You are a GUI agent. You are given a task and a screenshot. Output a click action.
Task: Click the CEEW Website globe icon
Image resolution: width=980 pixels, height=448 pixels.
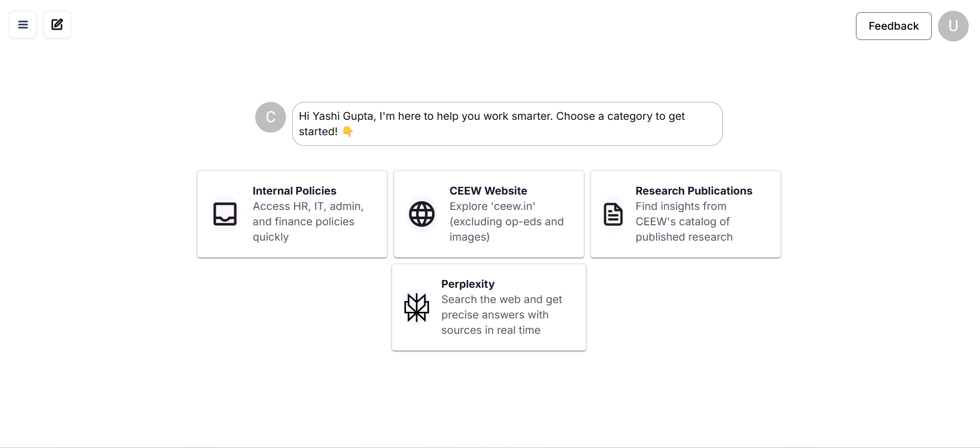(x=422, y=214)
